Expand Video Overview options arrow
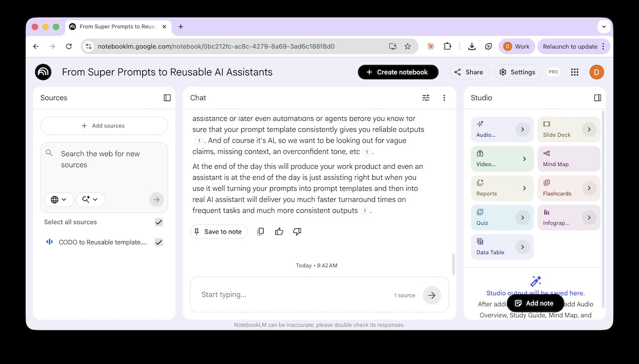 pyautogui.click(x=524, y=159)
